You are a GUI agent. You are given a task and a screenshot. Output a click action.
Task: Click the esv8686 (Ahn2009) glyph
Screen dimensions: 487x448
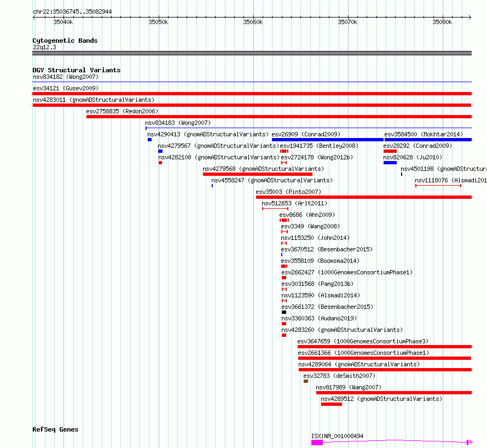click(x=284, y=220)
